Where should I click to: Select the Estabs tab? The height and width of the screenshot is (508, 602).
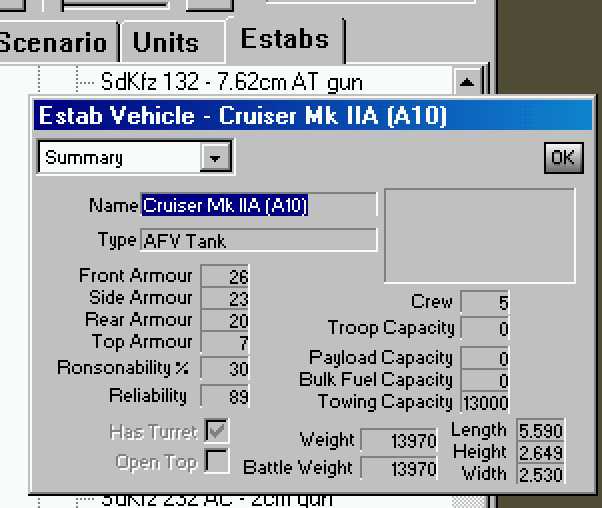[x=285, y=39]
